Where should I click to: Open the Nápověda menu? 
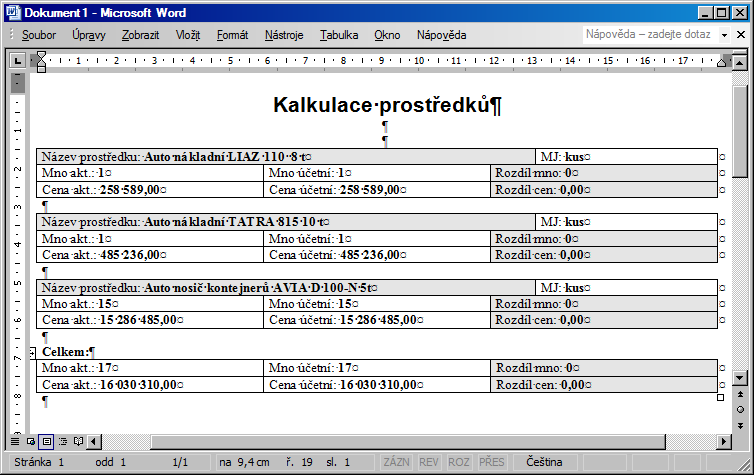click(441, 35)
